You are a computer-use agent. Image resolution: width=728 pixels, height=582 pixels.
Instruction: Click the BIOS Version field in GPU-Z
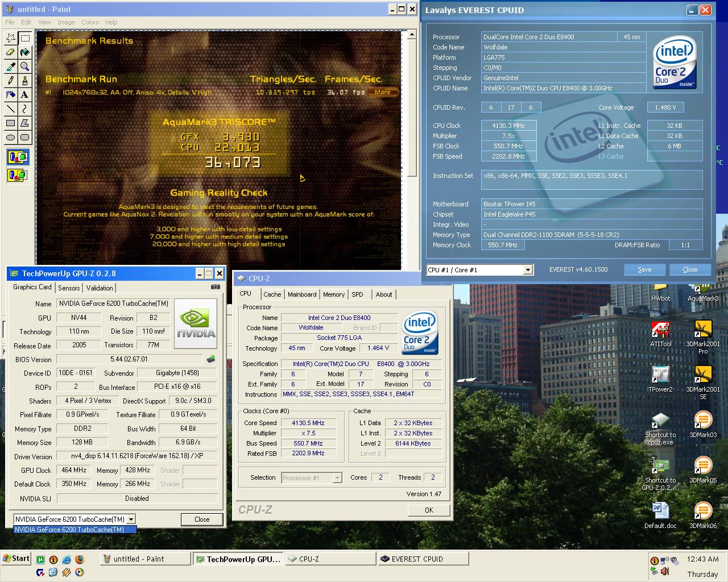(x=129, y=359)
